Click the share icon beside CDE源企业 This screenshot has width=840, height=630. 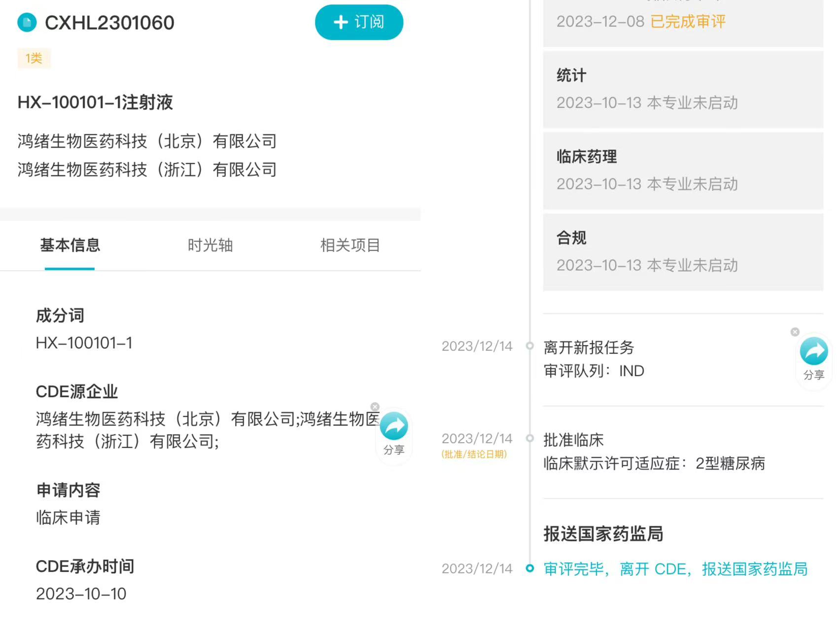click(394, 426)
